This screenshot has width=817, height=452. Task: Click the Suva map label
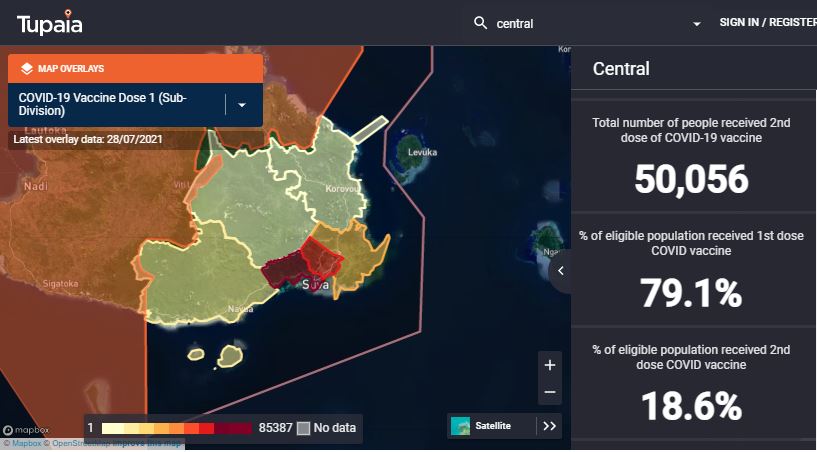pos(316,285)
